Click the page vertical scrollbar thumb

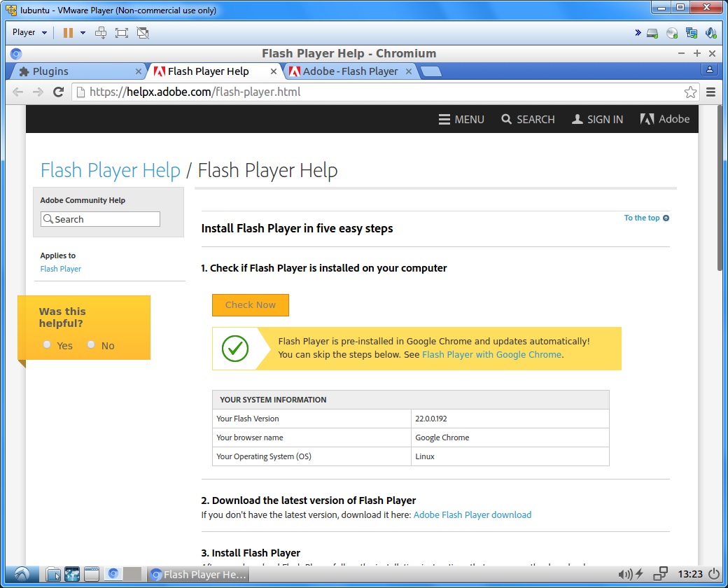click(x=720, y=188)
